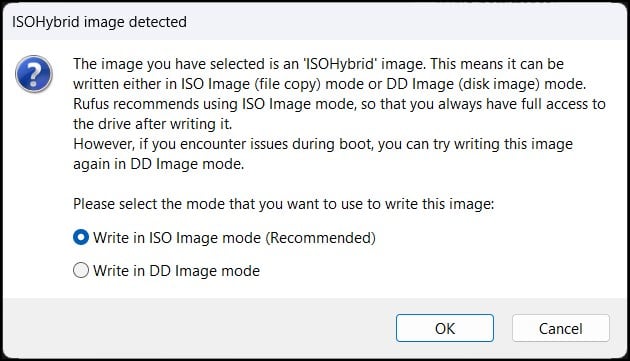Click the 'Please select the mode' prompt text

click(x=283, y=204)
